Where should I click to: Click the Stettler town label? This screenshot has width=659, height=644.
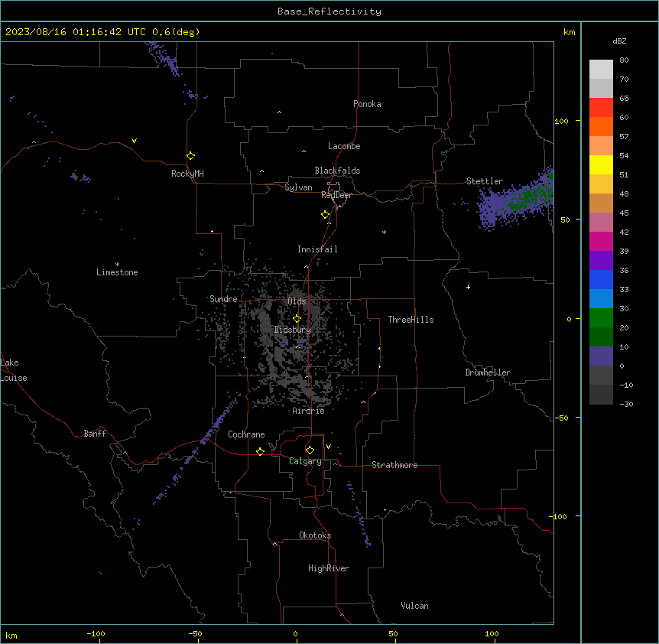[x=485, y=181]
